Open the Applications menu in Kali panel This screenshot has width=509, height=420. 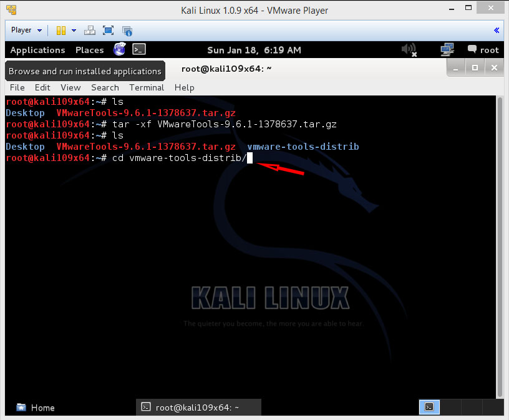pyautogui.click(x=37, y=50)
